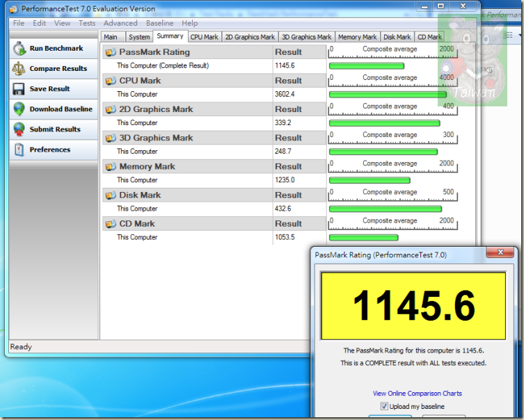The image size is (524, 420).
Task: Switch to the CPU Mark tab
Action: pyautogui.click(x=204, y=37)
